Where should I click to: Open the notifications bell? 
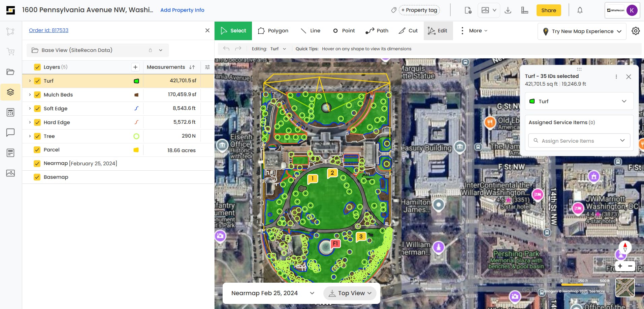580,10
